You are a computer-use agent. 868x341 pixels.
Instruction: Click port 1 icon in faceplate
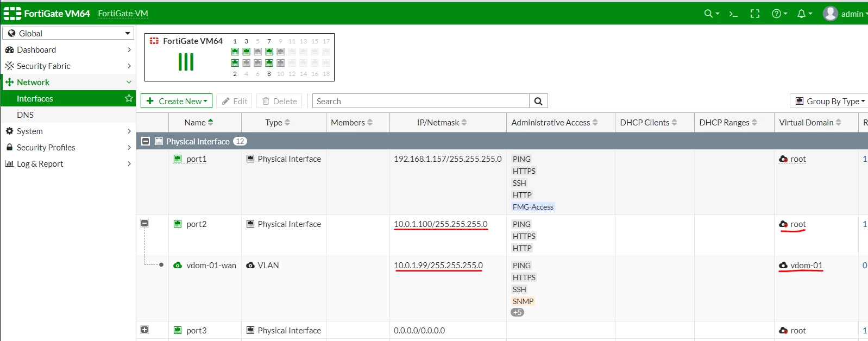(235, 52)
